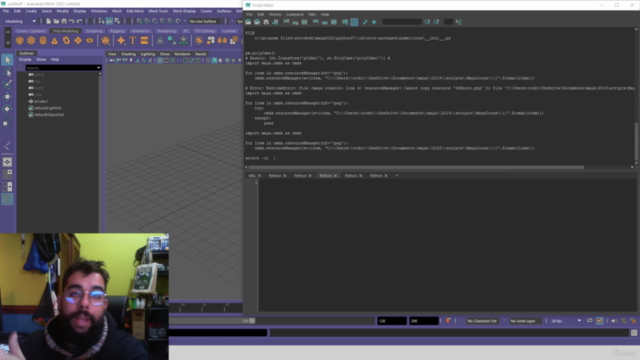Image resolution: width=640 pixels, height=360 pixels.
Task: Select the Lasso tool in toolbox
Action: (x=7, y=73)
